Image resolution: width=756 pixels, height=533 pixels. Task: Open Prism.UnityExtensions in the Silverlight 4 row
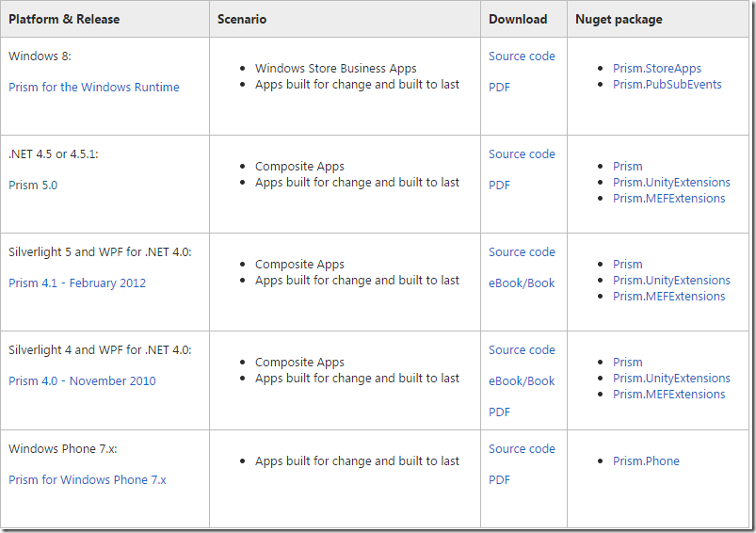click(x=671, y=379)
